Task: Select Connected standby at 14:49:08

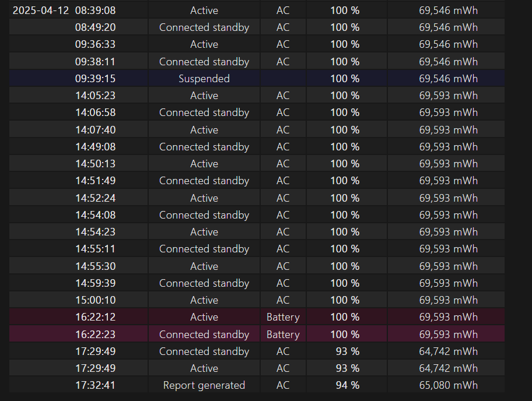Action: tap(204, 147)
